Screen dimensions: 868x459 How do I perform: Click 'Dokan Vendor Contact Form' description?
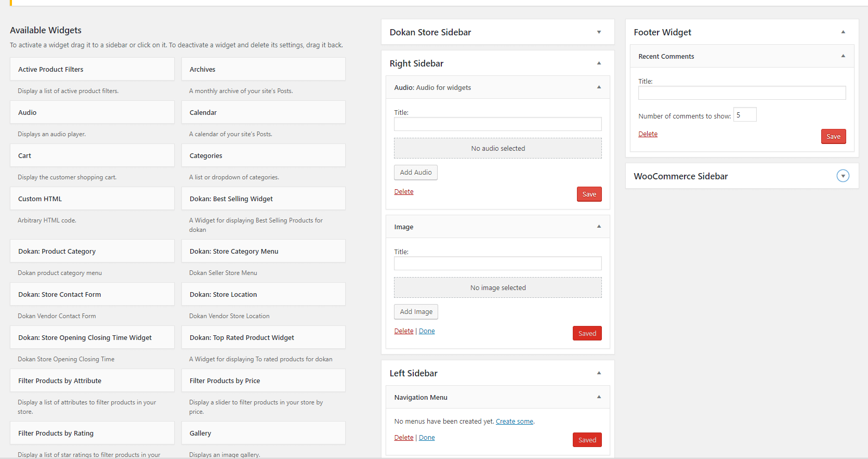tap(57, 316)
